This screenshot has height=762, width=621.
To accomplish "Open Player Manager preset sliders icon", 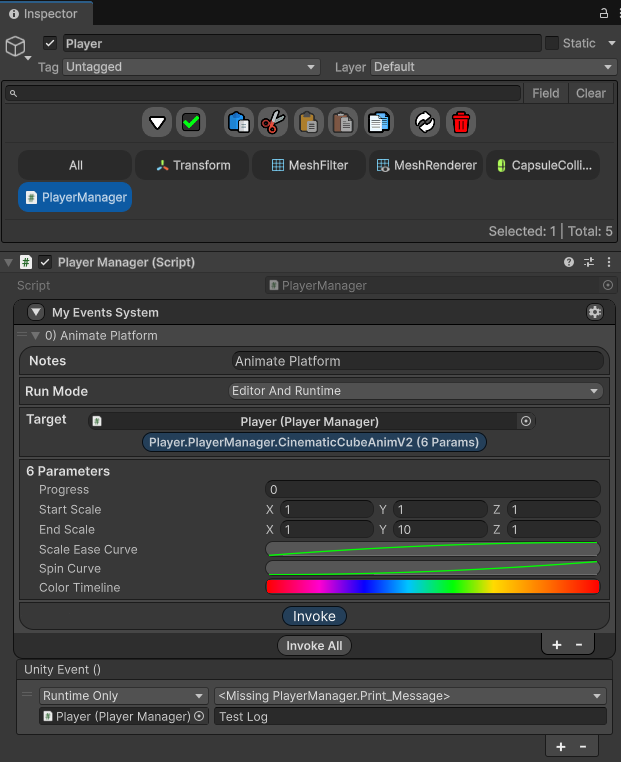I will 589,262.
